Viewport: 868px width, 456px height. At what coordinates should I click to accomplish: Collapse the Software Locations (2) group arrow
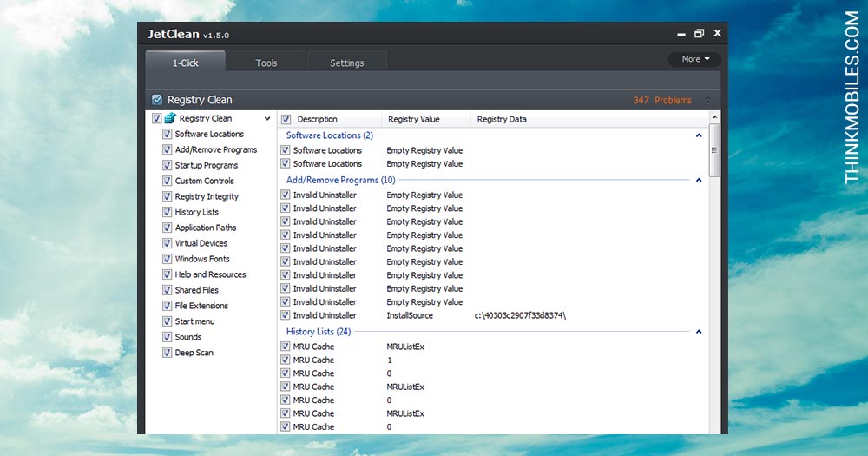[x=699, y=135]
